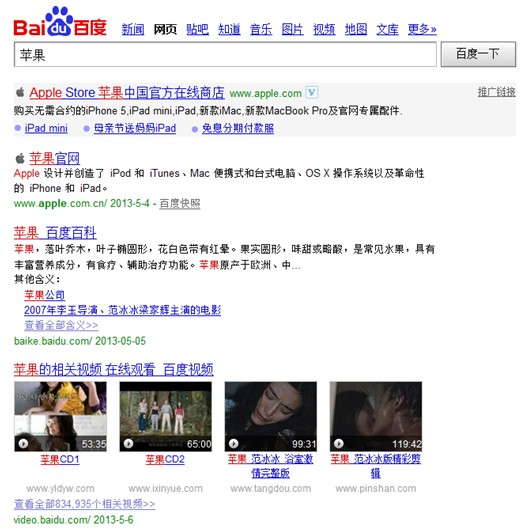Start the 99:31 video via play icon
Viewport: 525px width, 531px height.
click(234, 443)
